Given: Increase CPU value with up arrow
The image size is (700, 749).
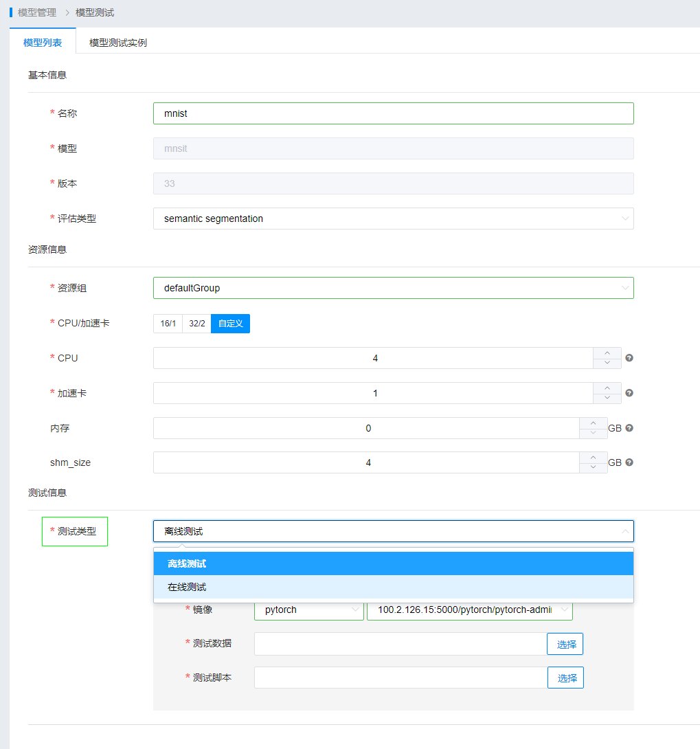Looking at the screenshot, I should [x=607, y=353].
